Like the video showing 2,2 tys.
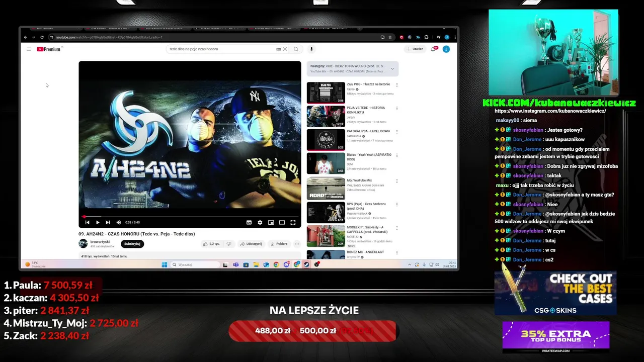Image resolution: width=644 pixels, height=362 pixels. tap(212, 244)
